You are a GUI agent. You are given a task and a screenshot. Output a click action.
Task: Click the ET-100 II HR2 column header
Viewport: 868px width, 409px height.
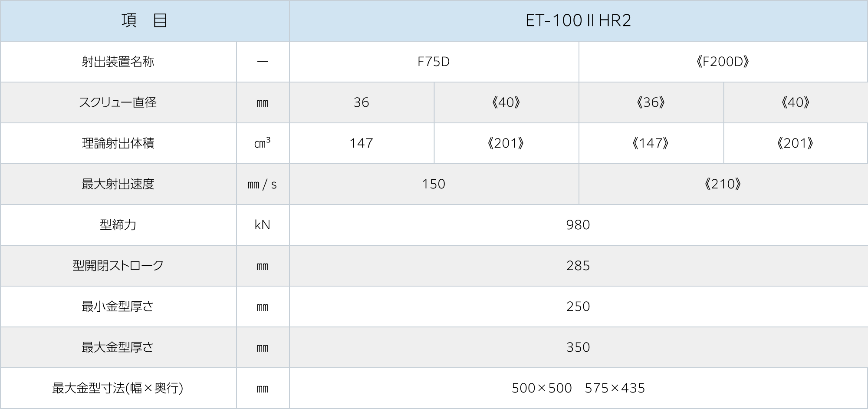[x=578, y=20]
